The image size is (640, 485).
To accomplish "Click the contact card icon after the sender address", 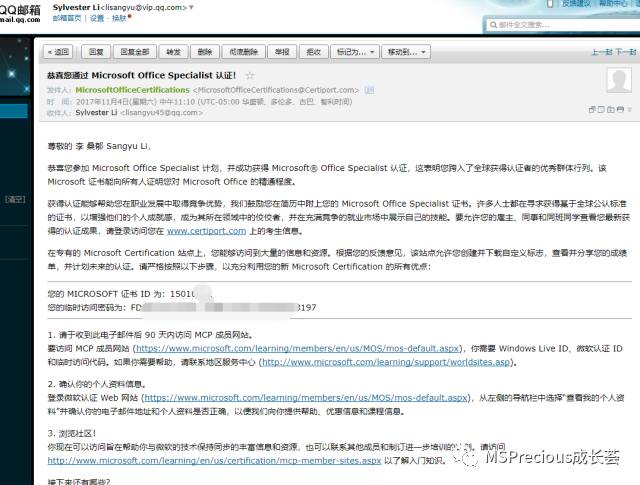I will tap(369, 90).
